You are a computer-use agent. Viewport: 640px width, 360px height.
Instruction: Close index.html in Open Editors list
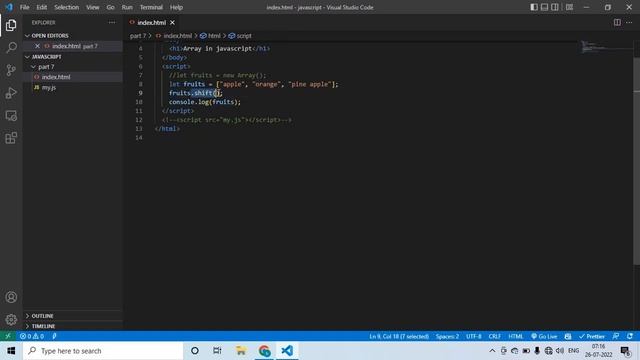(x=37, y=46)
